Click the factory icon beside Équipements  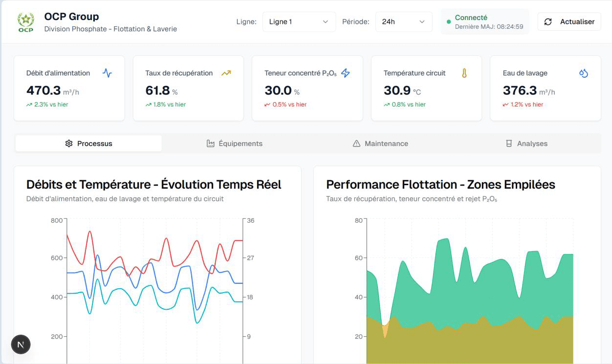(x=211, y=144)
